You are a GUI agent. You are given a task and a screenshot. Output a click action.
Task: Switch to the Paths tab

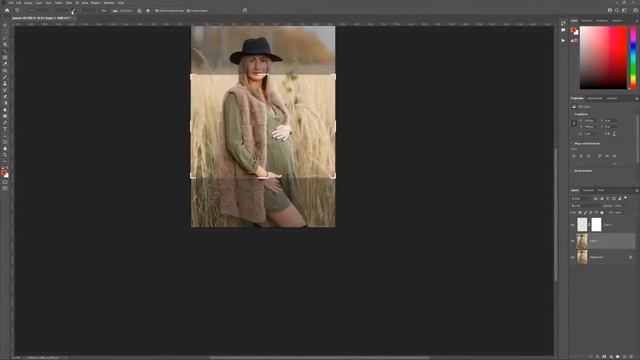point(601,190)
